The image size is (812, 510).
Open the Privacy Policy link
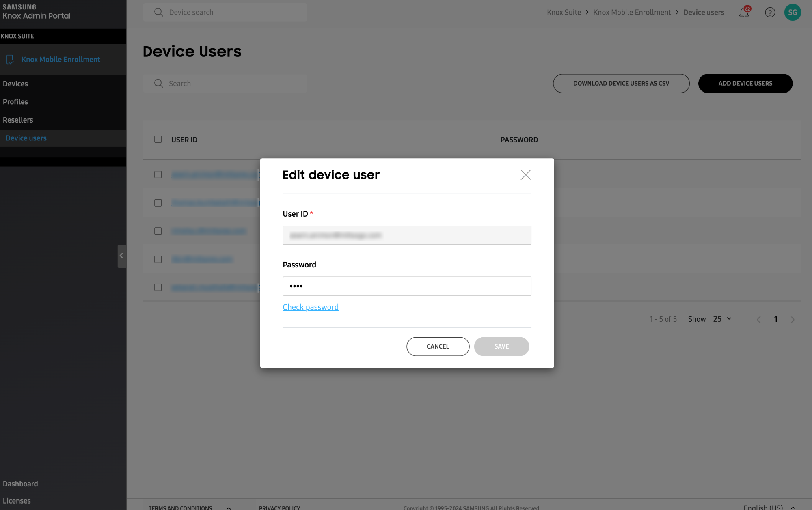pyautogui.click(x=279, y=508)
